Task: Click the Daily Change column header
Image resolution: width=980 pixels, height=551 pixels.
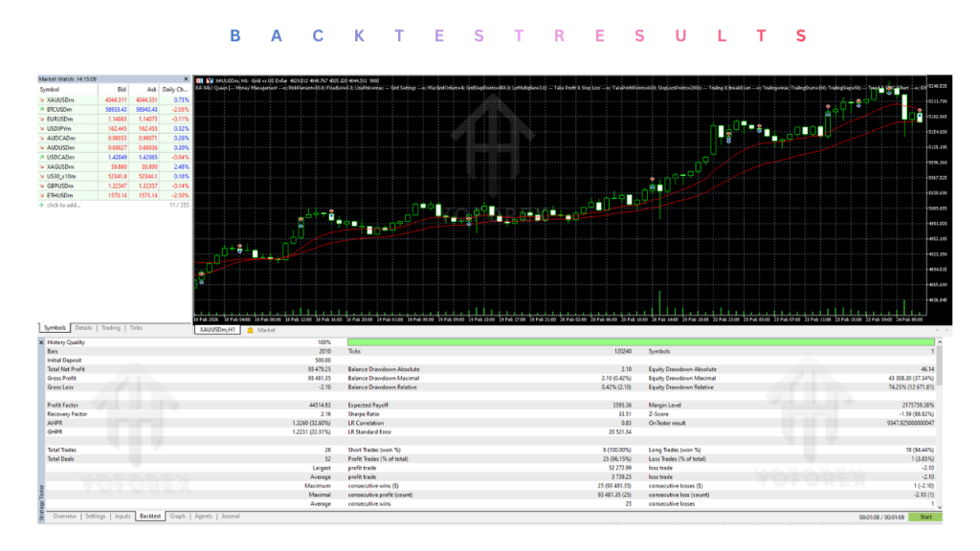Action: [x=175, y=89]
